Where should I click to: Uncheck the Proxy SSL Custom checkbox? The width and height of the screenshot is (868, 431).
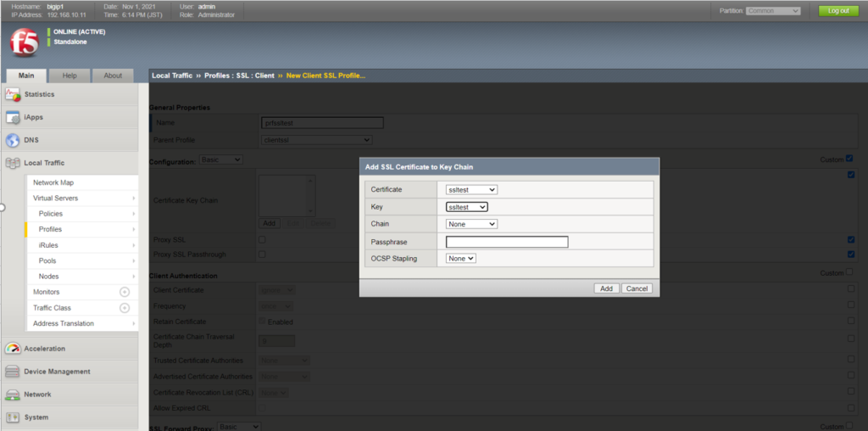point(850,240)
